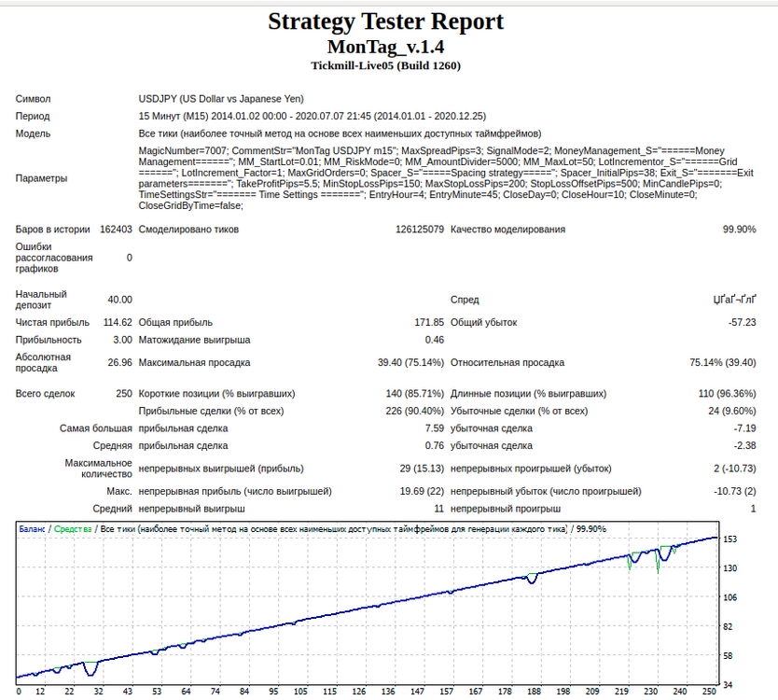
Task: Click expected payoff value 0.46
Action: [x=434, y=340]
